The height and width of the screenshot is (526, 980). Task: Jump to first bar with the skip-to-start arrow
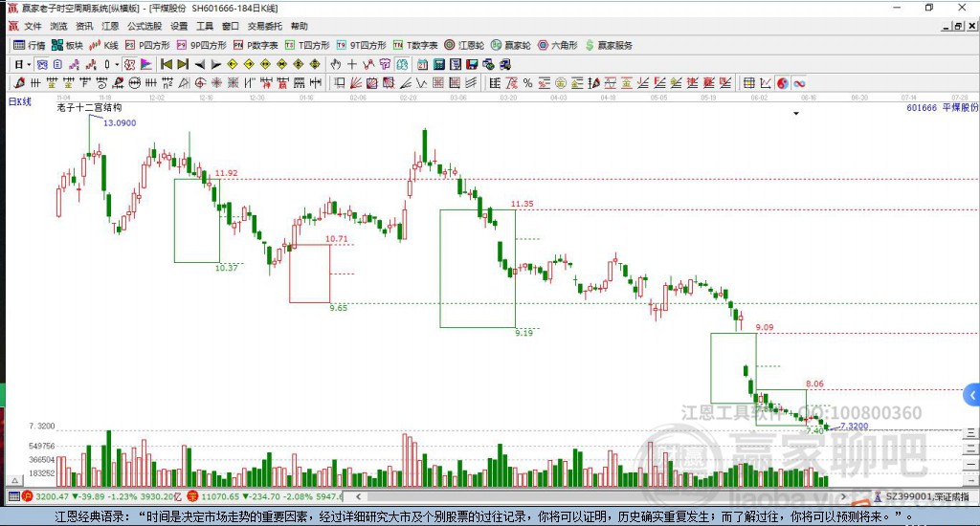(x=167, y=64)
